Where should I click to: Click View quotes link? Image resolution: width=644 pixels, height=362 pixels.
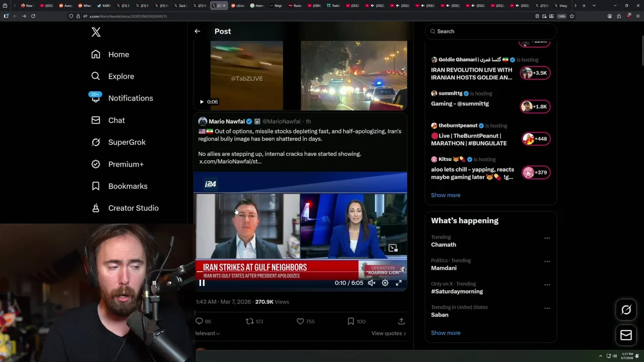pos(388,333)
